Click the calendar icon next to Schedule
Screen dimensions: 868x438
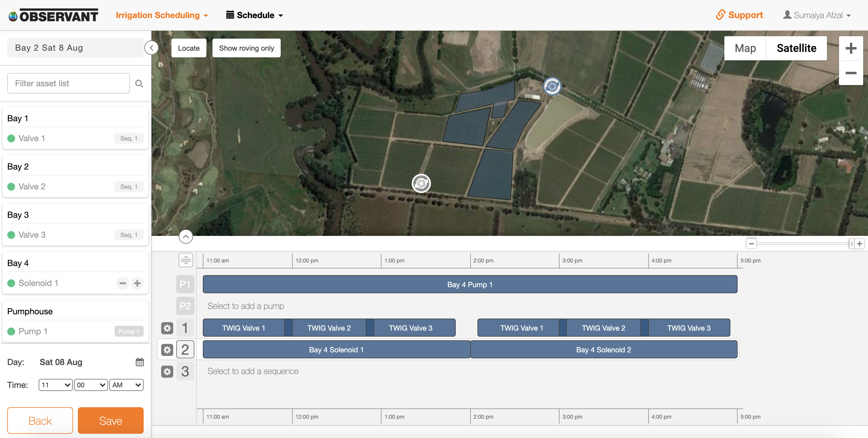pos(229,15)
